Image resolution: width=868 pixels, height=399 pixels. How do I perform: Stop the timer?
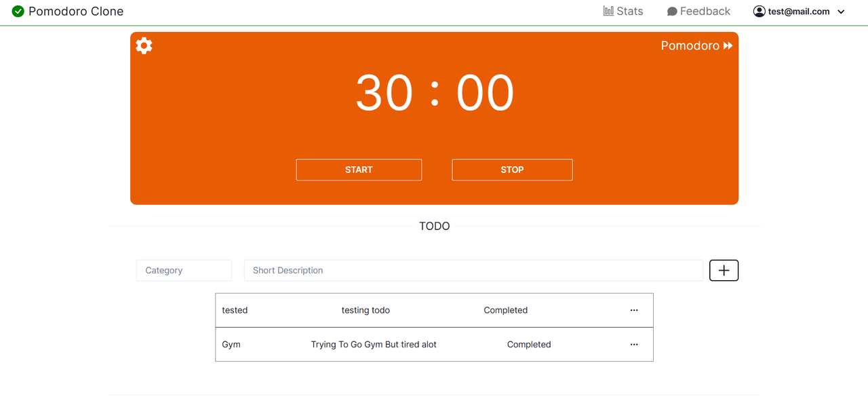point(512,170)
